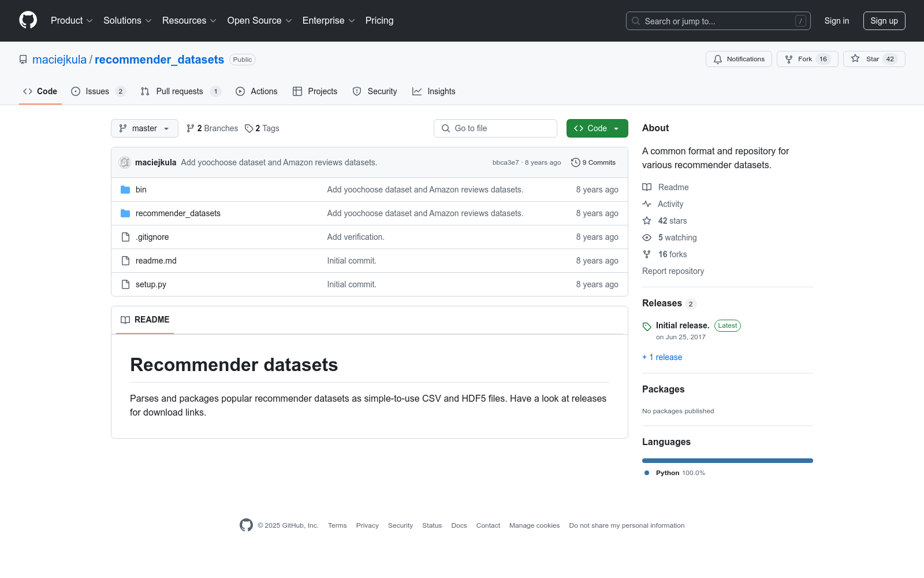The height and width of the screenshot is (578, 924).
Task: Switch to the Actions tab
Action: coord(256,91)
